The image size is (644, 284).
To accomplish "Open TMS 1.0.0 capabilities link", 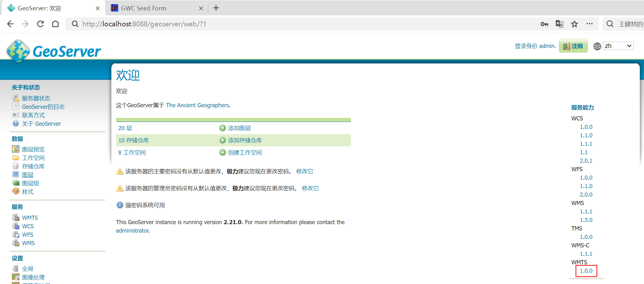I will tap(586, 237).
